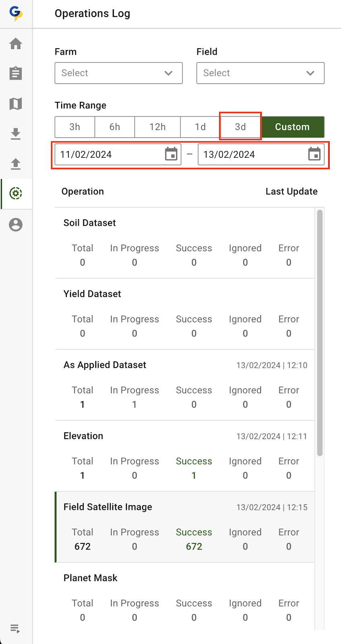Screen dimensions: 341x644
Task: Click the upload icon in sidebar
Action: pos(16,164)
